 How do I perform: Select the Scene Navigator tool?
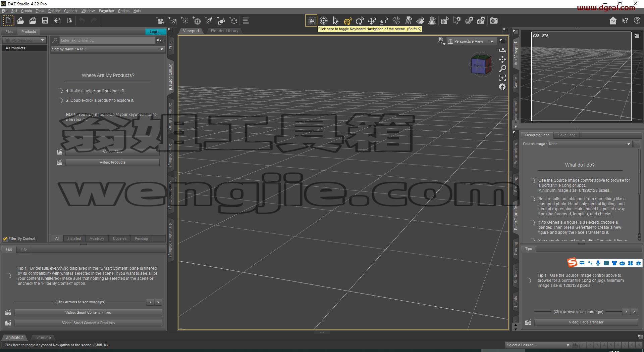click(323, 20)
